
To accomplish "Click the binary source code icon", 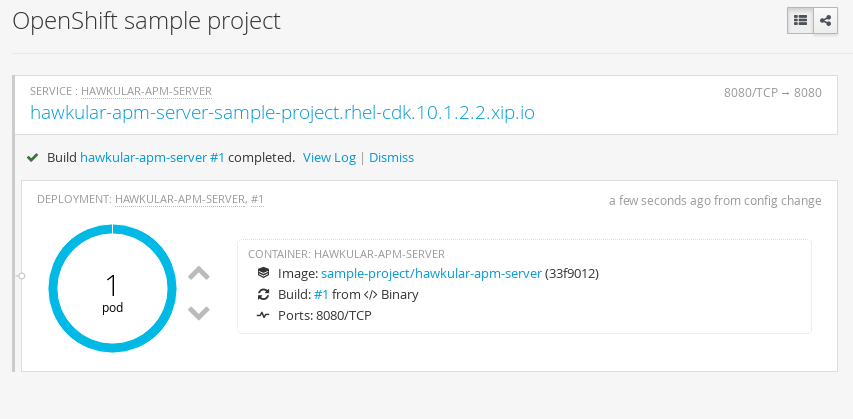I will click(x=370, y=295).
